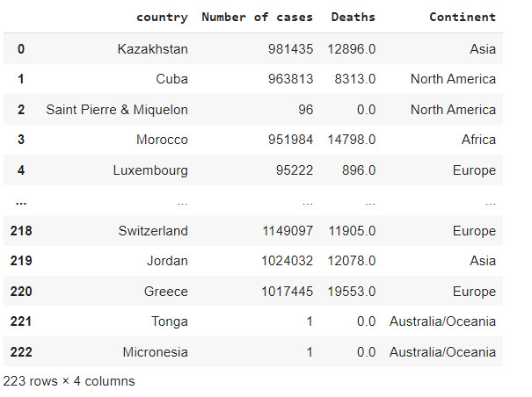
Task: Click the Luxembourg country cell
Action: coord(149,170)
